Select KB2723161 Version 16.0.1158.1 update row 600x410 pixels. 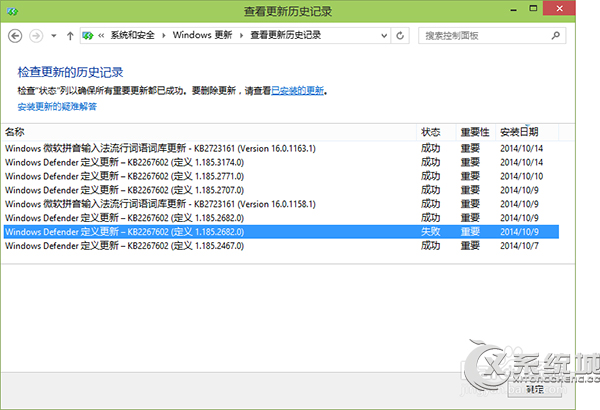click(x=281, y=204)
